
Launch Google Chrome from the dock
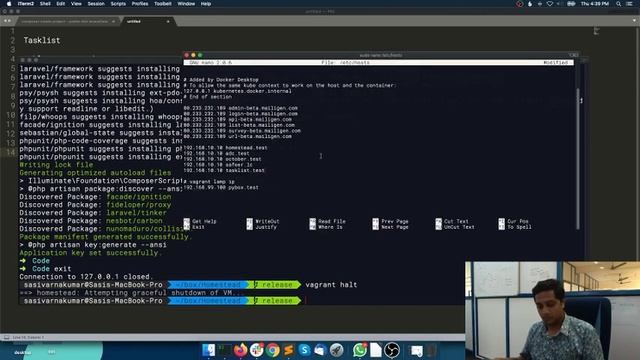click(x=272, y=350)
